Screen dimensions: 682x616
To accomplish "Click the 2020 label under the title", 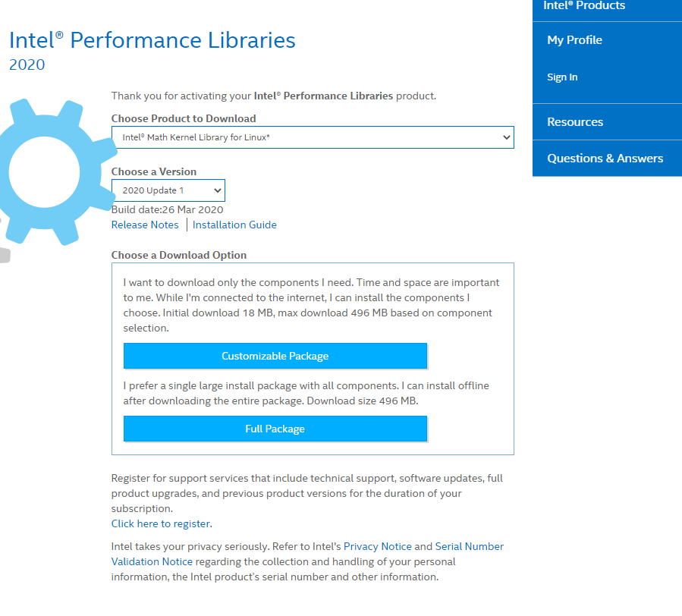I will [27, 64].
